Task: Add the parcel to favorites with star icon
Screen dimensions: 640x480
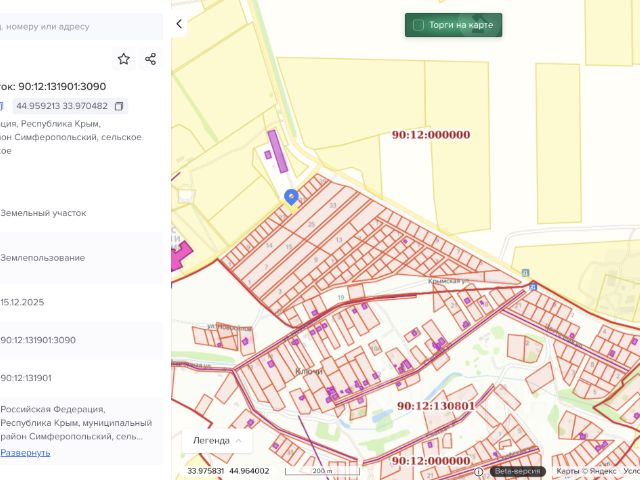Action: tap(124, 59)
